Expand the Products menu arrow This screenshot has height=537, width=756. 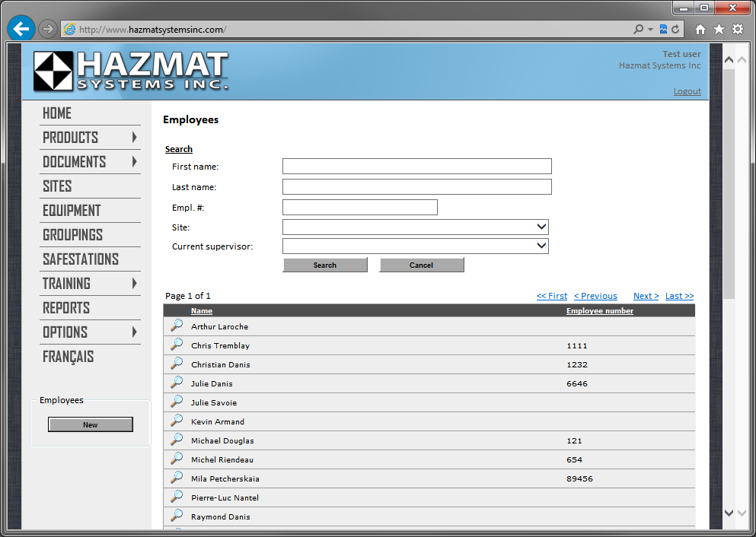click(x=134, y=138)
